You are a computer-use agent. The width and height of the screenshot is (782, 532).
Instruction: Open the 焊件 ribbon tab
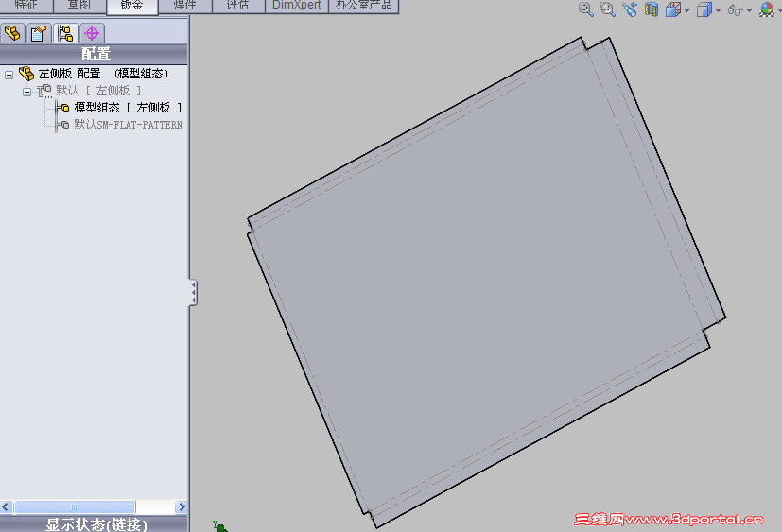(x=185, y=6)
